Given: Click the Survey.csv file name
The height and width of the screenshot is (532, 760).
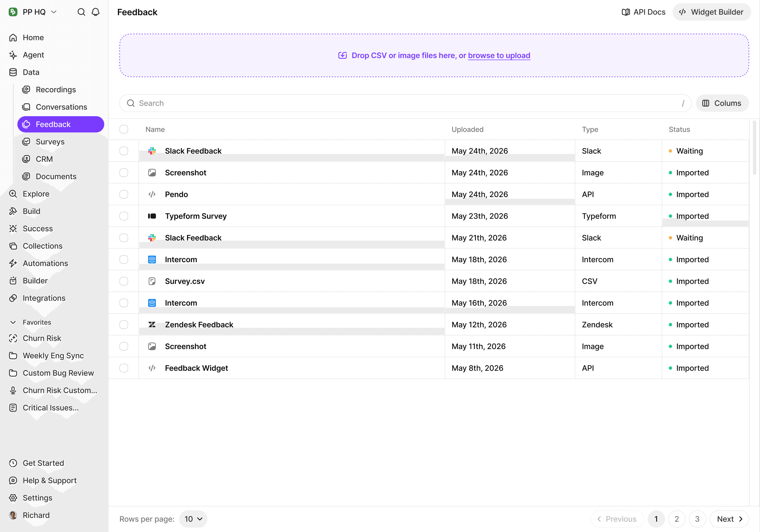Looking at the screenshot, I should tap(185, 281).
